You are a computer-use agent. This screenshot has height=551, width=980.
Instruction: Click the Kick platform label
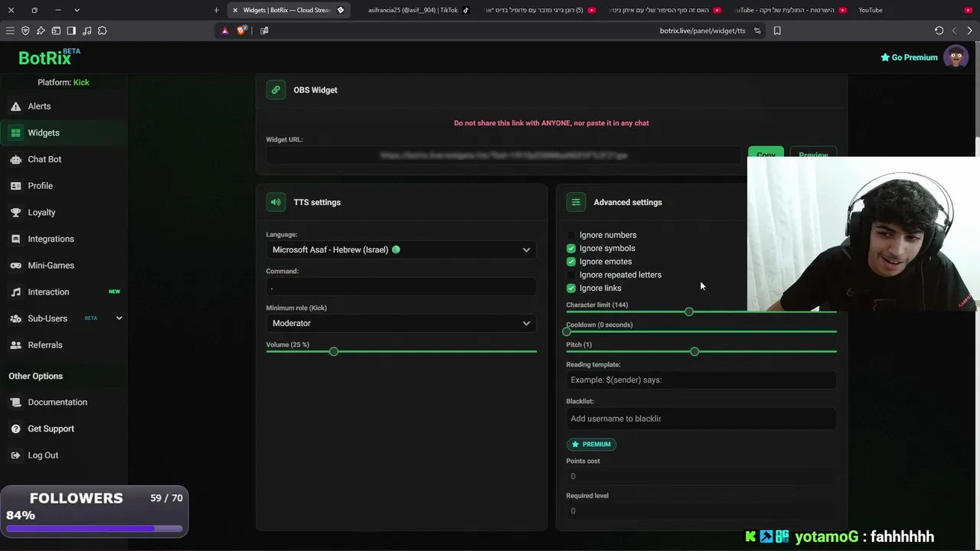(x=81, y=83)
